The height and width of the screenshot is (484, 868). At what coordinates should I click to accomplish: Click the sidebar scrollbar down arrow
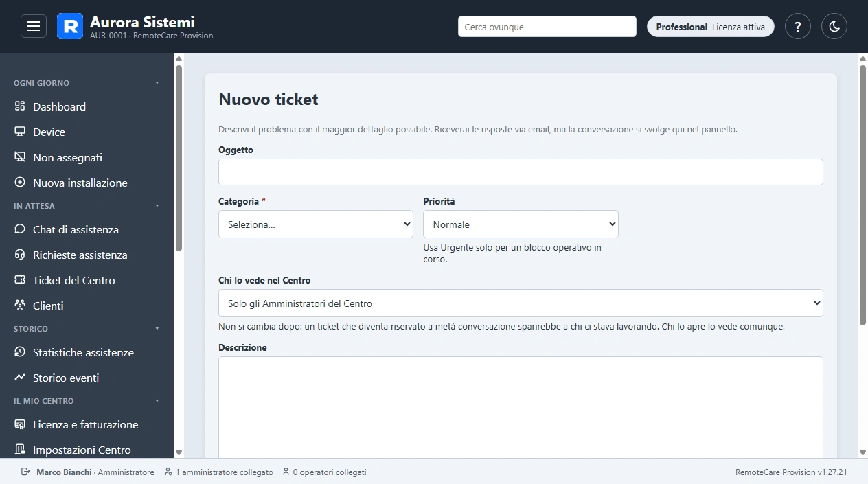coord(179,452)
